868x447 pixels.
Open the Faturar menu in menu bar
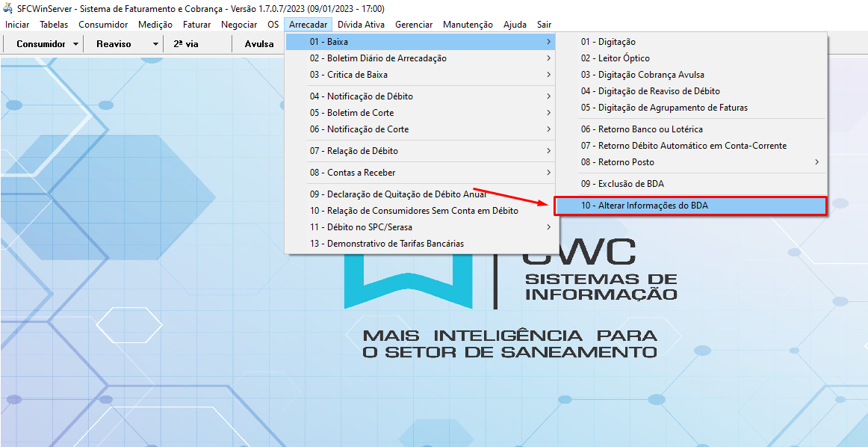tap(196, 25)
